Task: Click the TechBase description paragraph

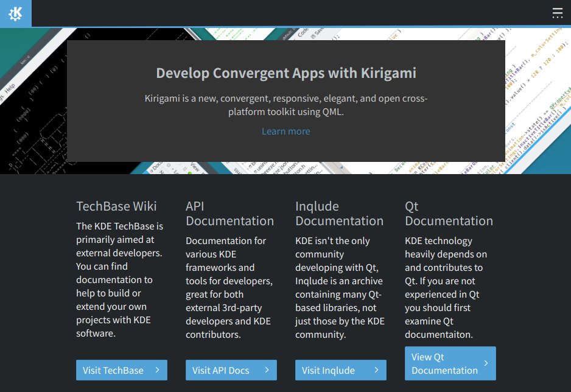Action: (x=120, y=279)
